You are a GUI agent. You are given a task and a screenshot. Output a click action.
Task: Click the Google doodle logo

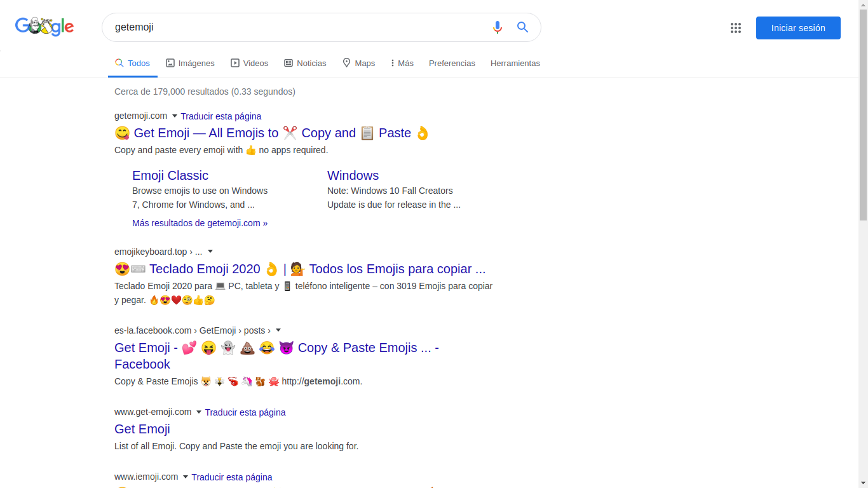(44, 27)
